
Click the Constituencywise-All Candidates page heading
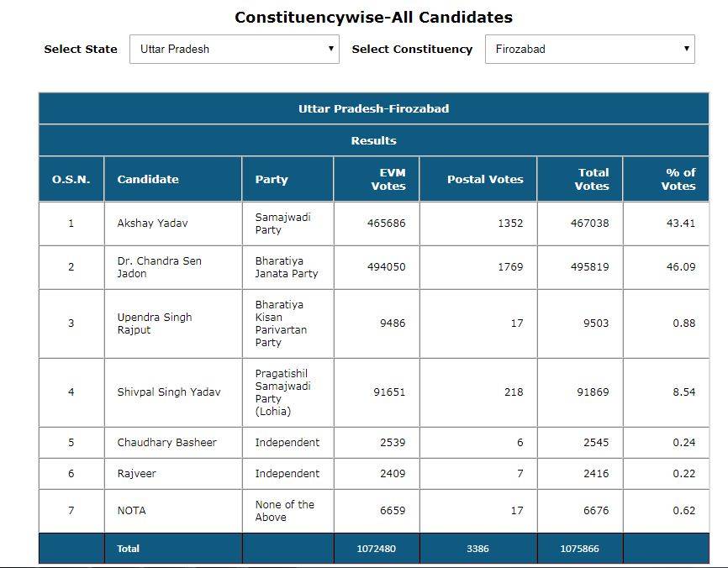[x=373, y=17]
